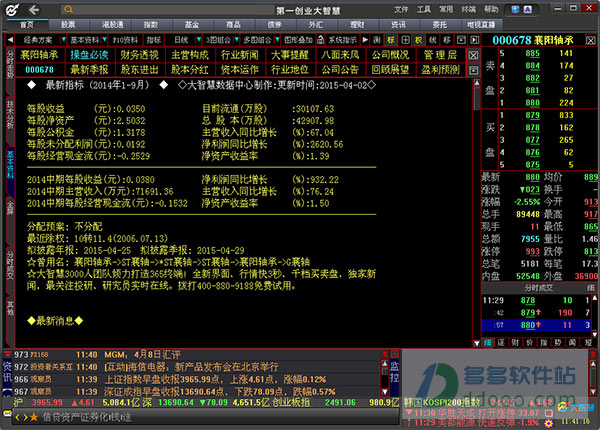Open the 多图组合 dropdown

click(277, 39)
